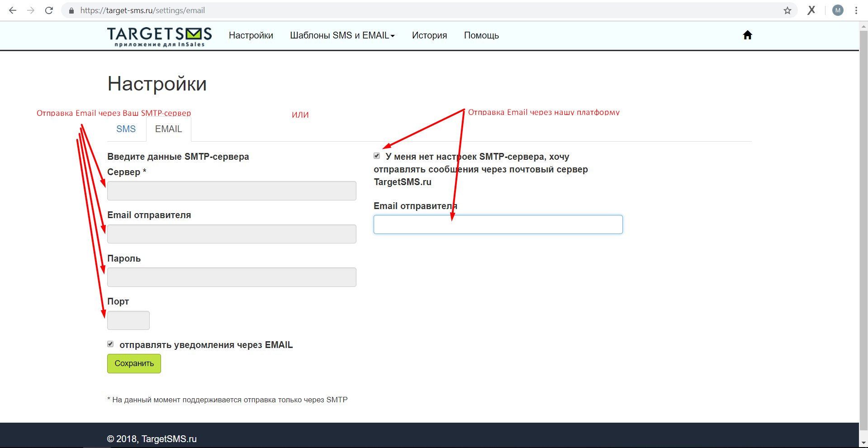Screen dimensions: 868x448
Task: Click the browser forward arrow
Action: [31, 10]
